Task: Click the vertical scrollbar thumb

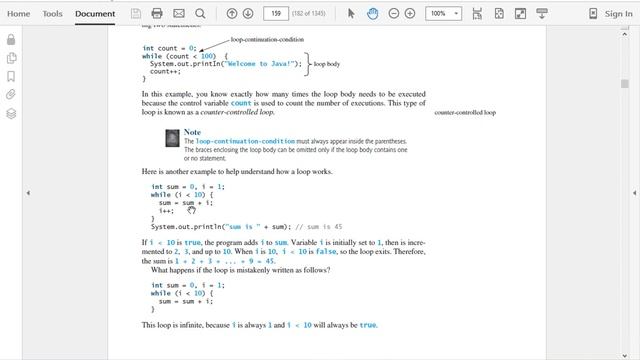Action: coord(624,83)
